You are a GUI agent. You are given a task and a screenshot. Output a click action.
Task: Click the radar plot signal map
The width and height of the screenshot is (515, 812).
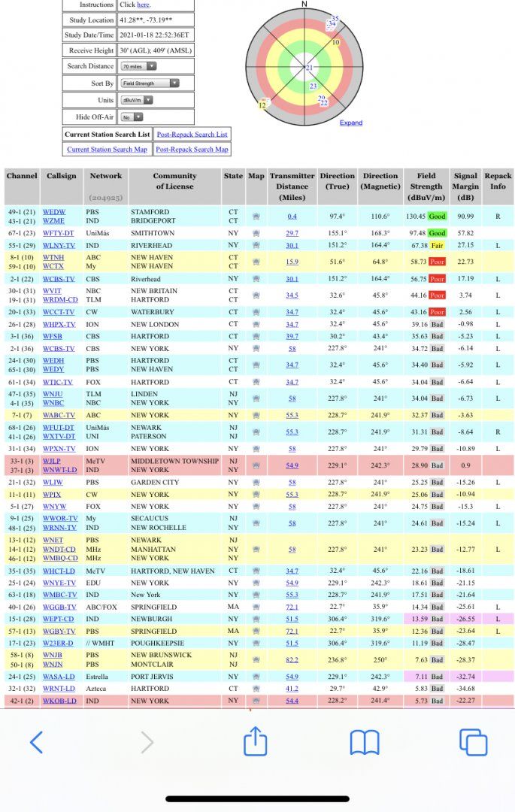(x=304, y=67)
